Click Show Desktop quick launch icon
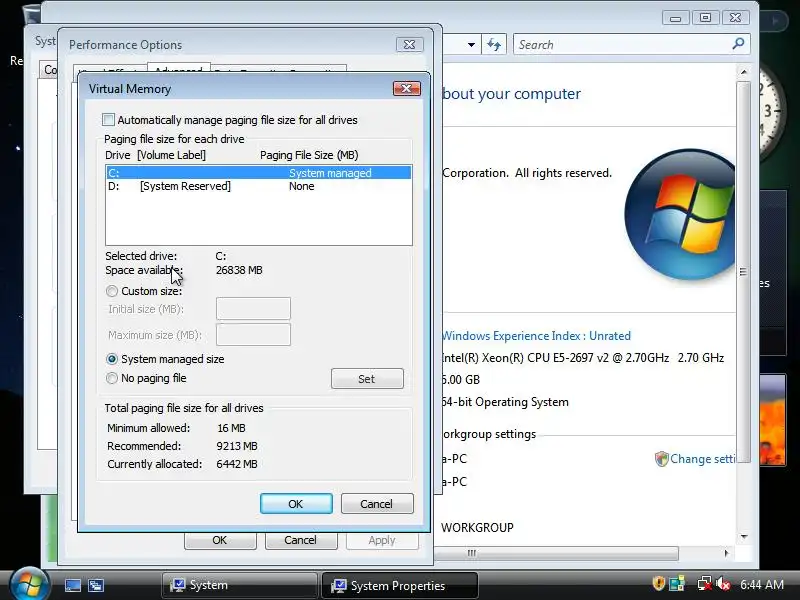 pos(72,585)
